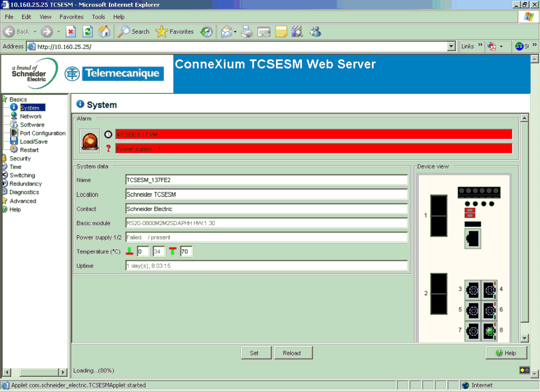Viewport: 540px width, 392px height.
Task: Click the Home page icon
Action: point(104,32)
